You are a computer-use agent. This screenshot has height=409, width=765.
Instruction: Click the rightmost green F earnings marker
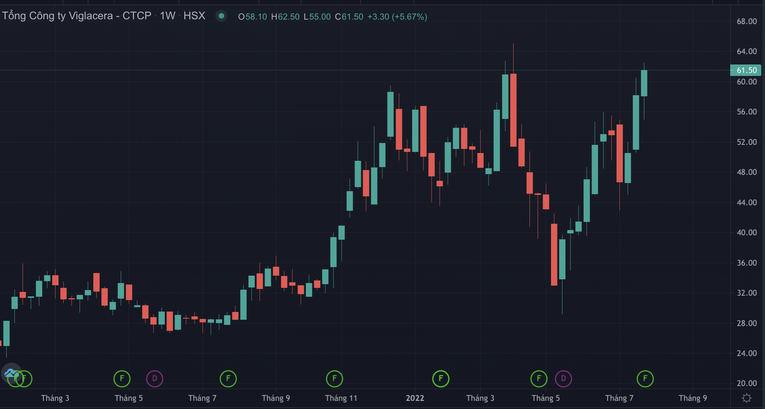pos(645,378)
